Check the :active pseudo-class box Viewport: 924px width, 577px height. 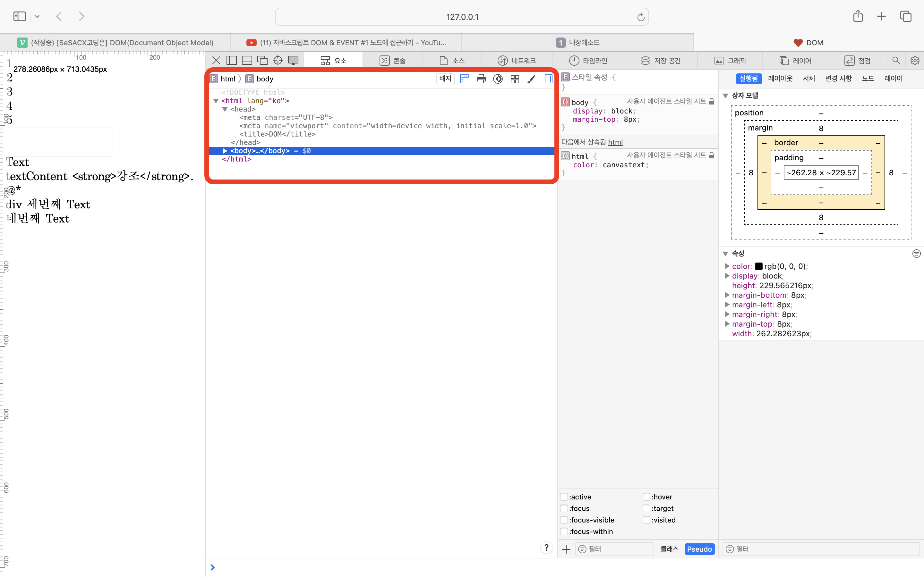click(564, 497)
